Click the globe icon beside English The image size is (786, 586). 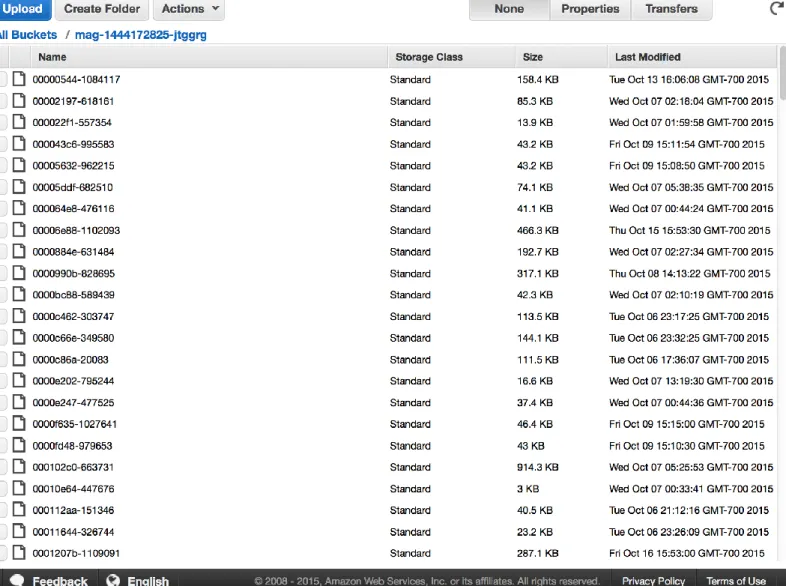(x=113, y=580)
